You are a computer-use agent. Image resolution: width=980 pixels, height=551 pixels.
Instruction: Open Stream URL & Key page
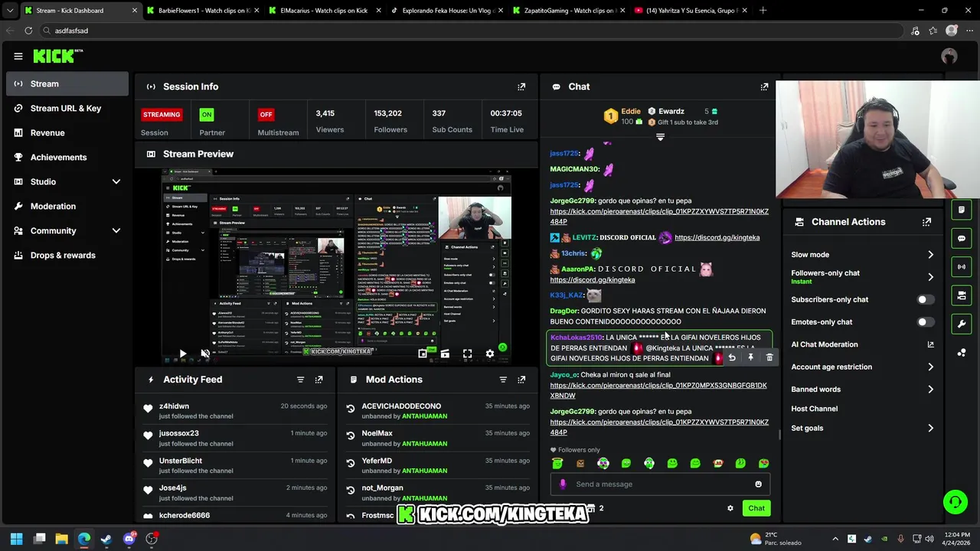tap(67, 108)
